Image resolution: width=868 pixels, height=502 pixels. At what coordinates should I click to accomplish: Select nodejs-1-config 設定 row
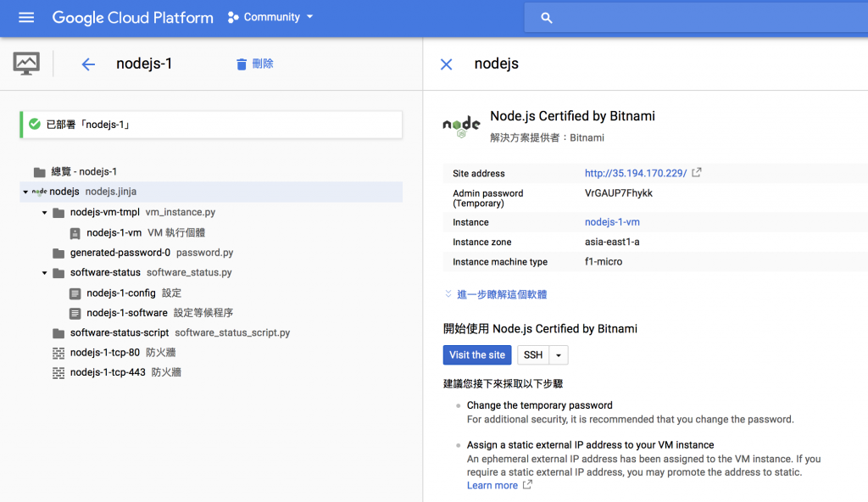point(211,293)
